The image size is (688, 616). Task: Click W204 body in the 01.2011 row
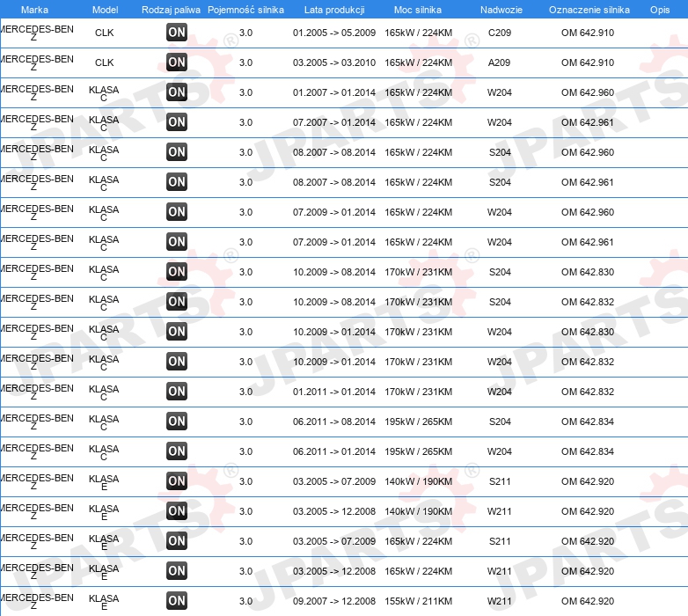[500, 392]
